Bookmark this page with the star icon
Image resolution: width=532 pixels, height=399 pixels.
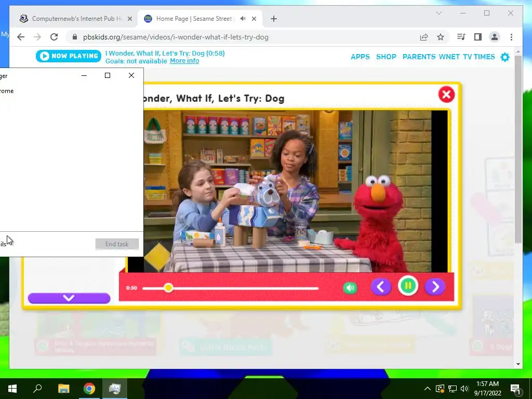[x=441, y=37]
